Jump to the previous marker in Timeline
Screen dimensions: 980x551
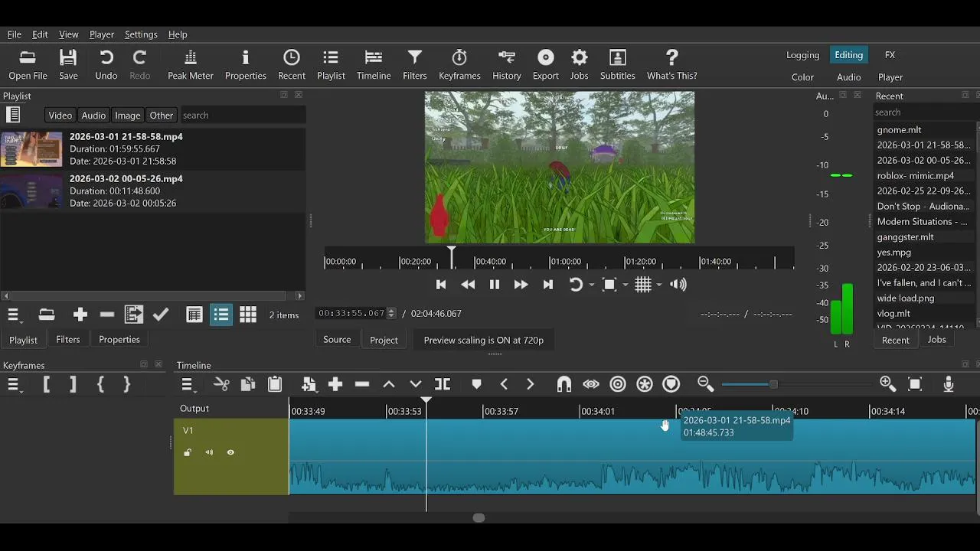[504, 384]
